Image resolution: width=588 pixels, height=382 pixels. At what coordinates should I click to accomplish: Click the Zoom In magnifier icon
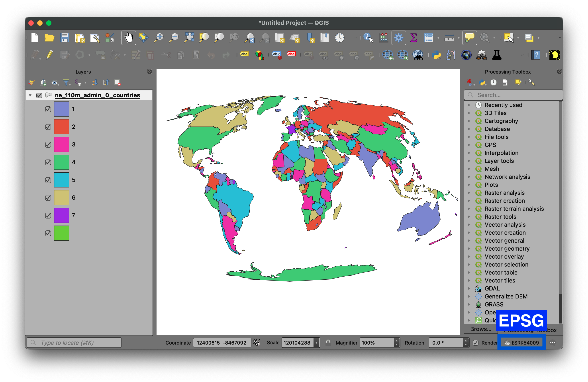pyautogui.click(x=159, y=38)
